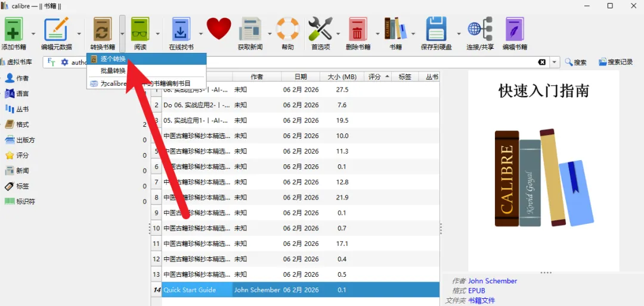Image resolution: width=644 pixels, height=306 pixels.
Task: Click the John Schember author link
Action: [493, 281]
